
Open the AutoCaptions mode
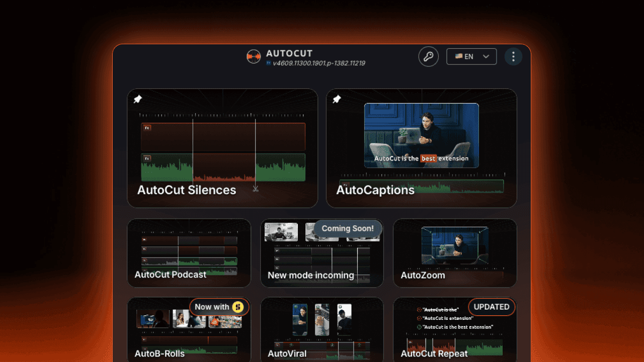[x=422, y=148]
